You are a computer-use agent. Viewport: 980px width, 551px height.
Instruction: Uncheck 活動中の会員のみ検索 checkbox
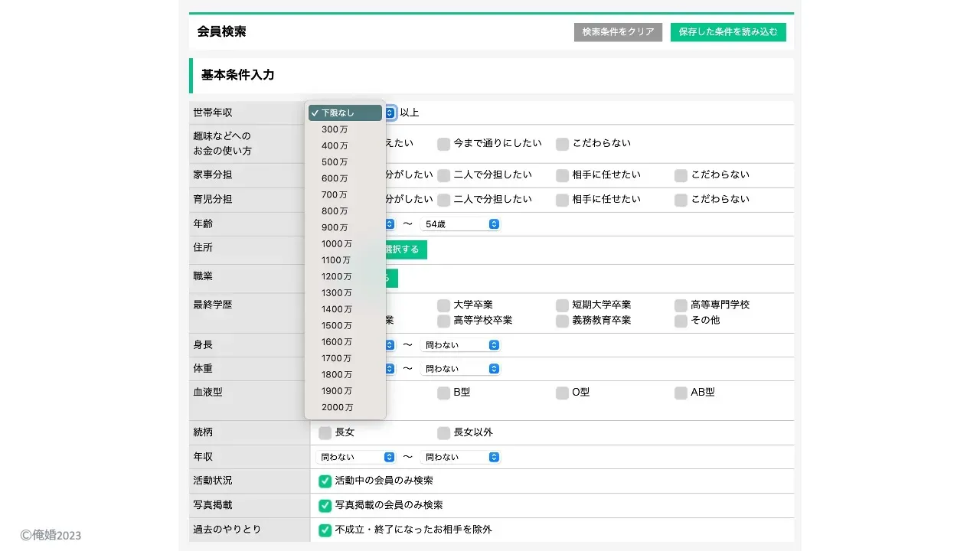point(325,481)
